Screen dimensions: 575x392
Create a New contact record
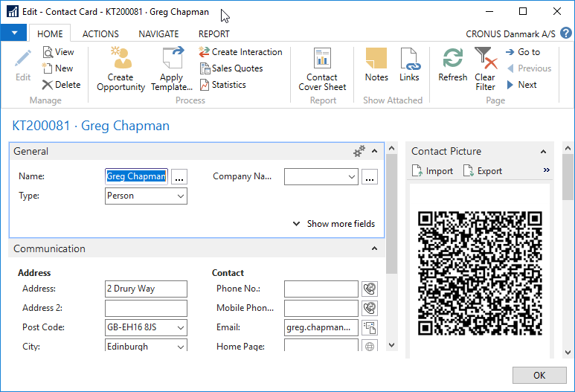(57, 68)
